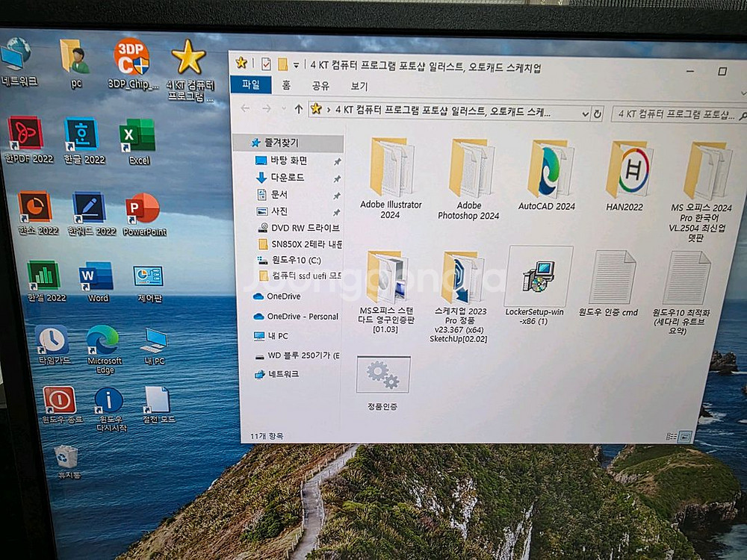
Task: Select the 휴지통 recycle bin
Action: click(x=66, y=461)
